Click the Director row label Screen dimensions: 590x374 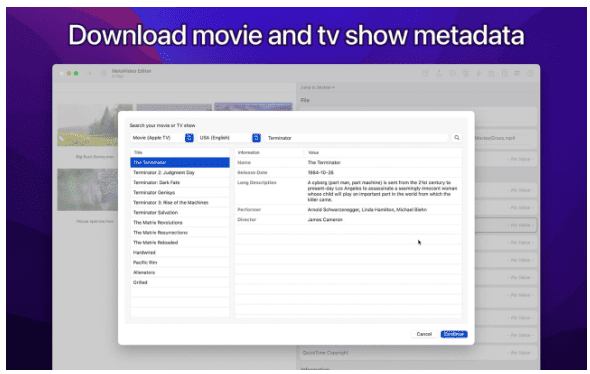tap(247, 219)
